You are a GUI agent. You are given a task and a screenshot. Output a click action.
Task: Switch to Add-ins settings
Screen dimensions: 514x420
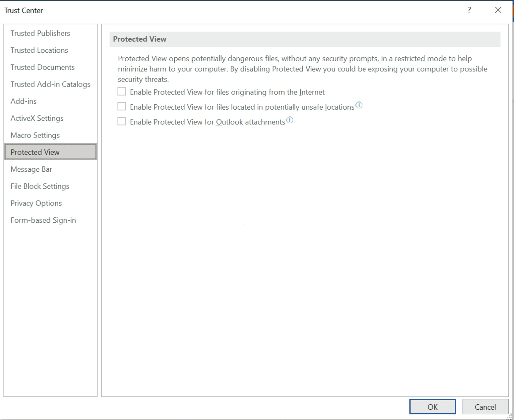tap(50, 101)
